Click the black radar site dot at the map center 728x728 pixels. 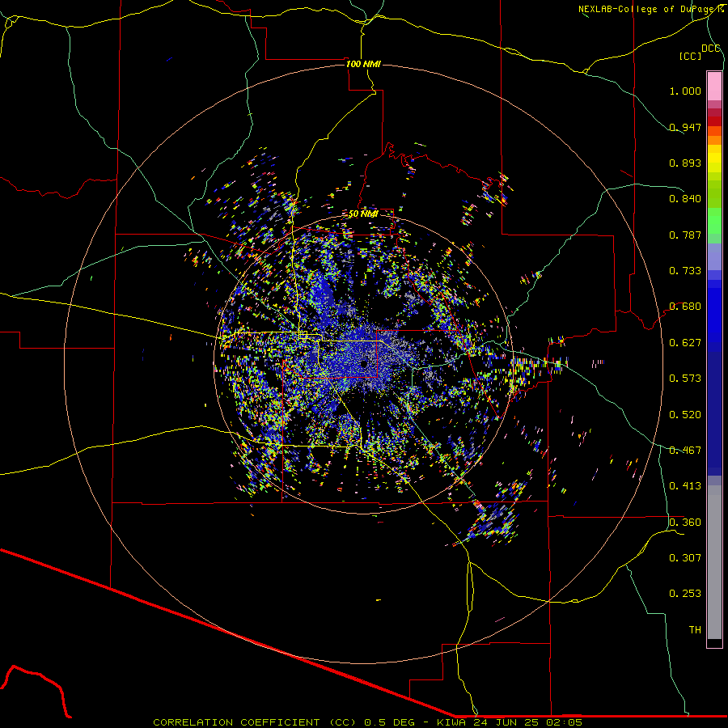[x=364, y=364]
